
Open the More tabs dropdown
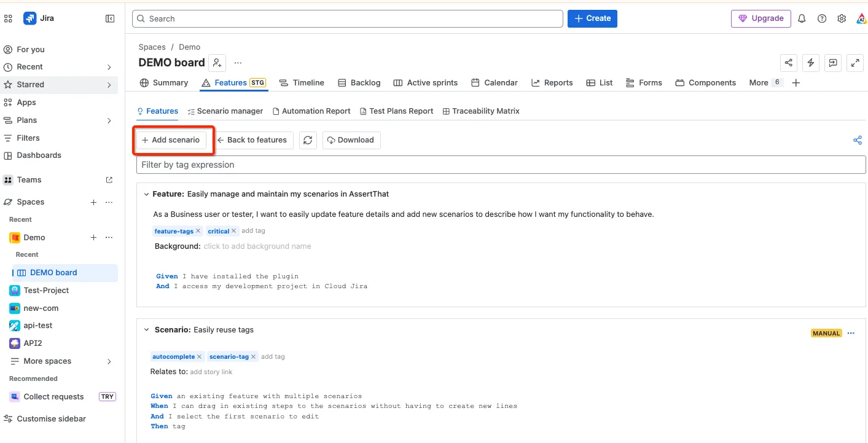765,83
